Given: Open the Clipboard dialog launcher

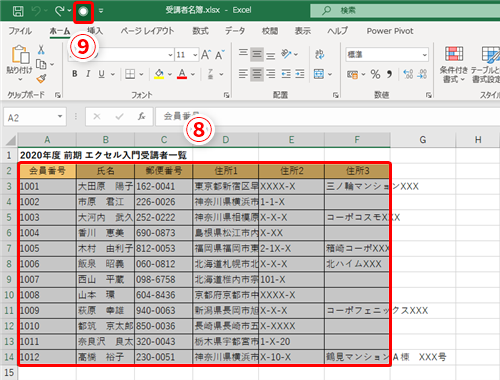Looking at the screenshot, I should point(58,95).
